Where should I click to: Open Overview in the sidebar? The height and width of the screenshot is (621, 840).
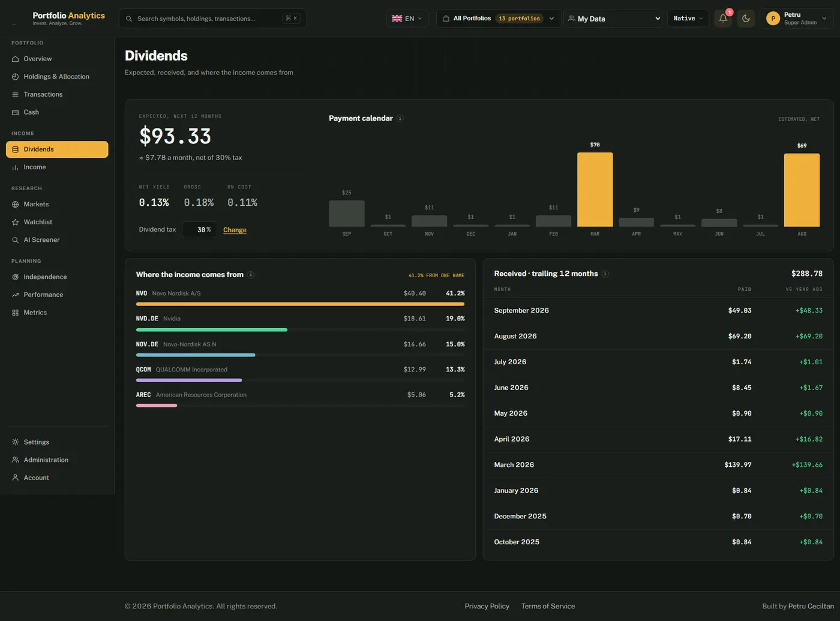[57, 59]
